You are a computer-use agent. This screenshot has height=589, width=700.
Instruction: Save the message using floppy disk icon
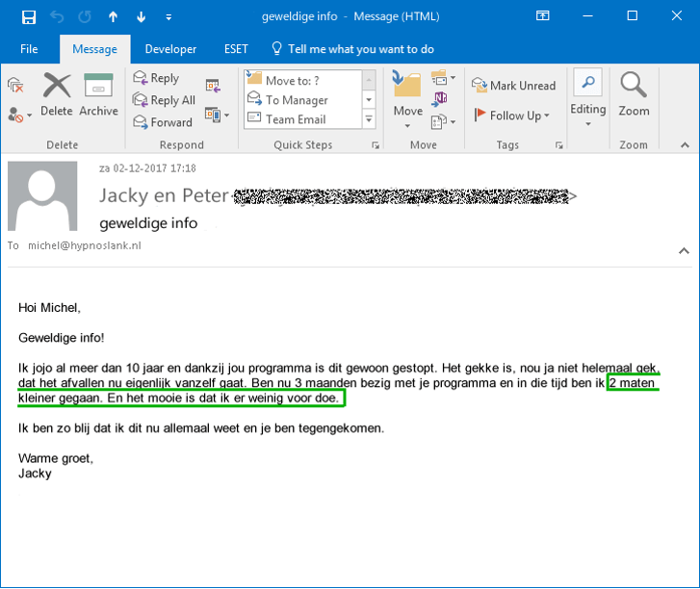click(x=29, y=17)
